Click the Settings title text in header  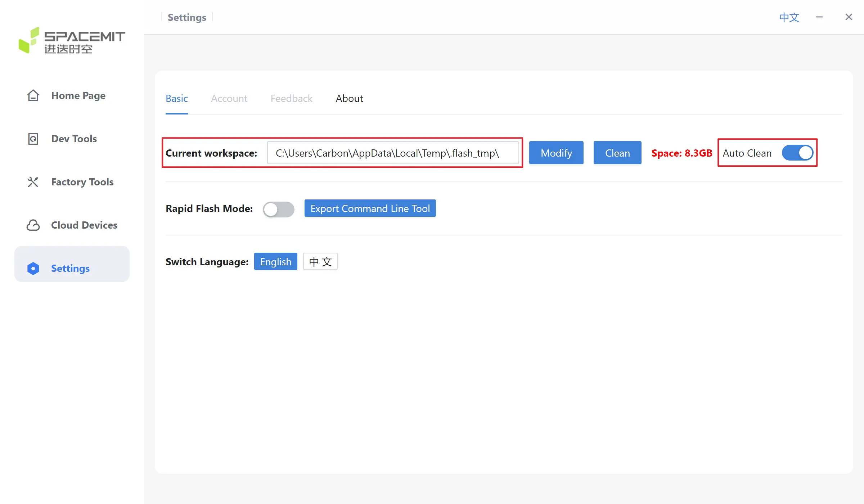(x=187, y=17)
